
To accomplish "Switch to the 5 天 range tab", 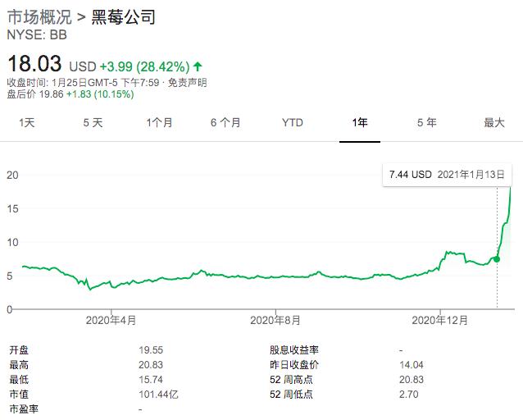I will pos(93,122).
